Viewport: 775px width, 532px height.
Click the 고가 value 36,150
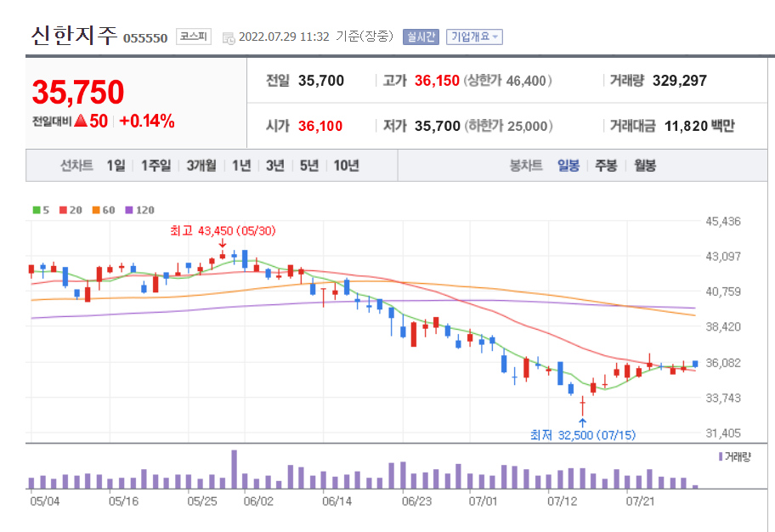click(437, 81)
